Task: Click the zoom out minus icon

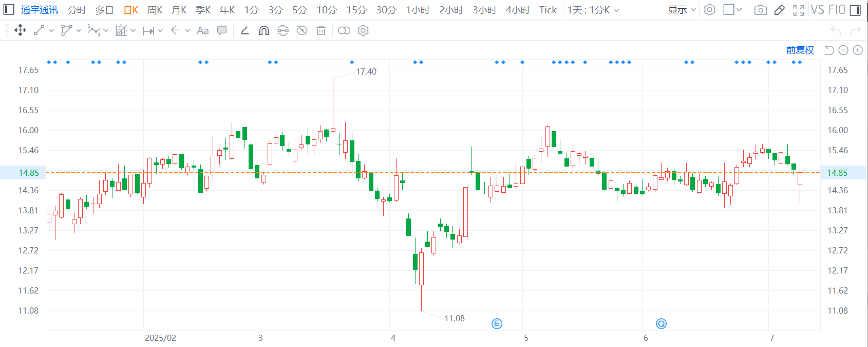Action: (843, 50)
